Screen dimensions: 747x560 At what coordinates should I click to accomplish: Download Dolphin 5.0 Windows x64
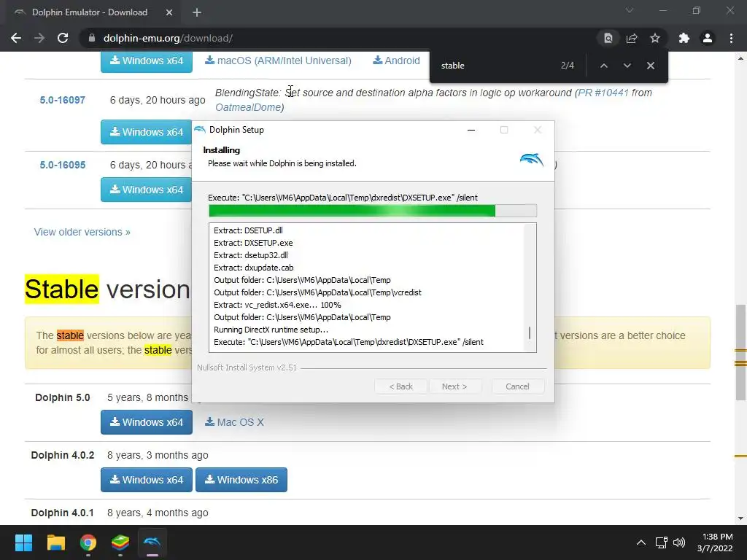point(146,422)
